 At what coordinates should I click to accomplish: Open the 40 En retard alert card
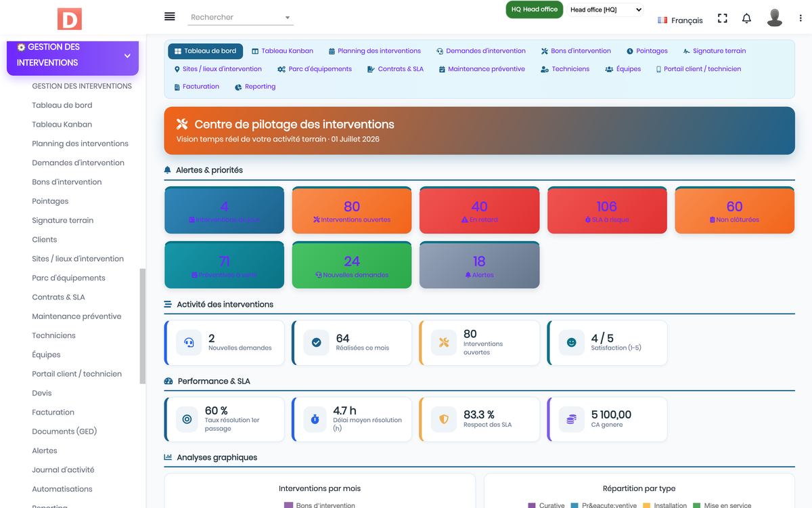click(x=479, y=210)
